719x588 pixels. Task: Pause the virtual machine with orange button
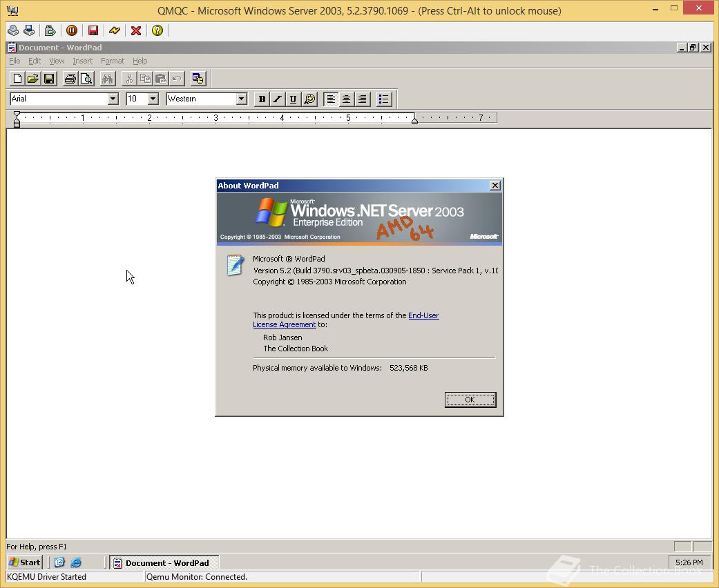pyautogui.click(x=72, y=30)
